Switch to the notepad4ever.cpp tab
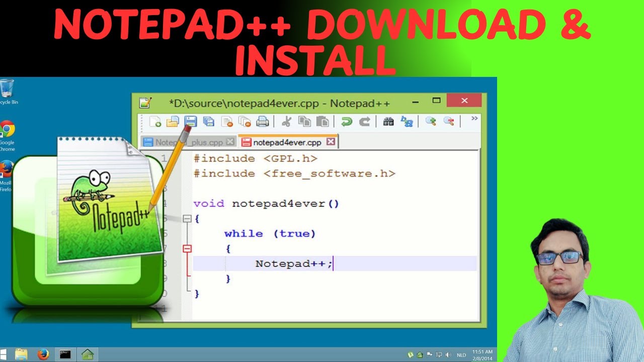 click(287, 142)
